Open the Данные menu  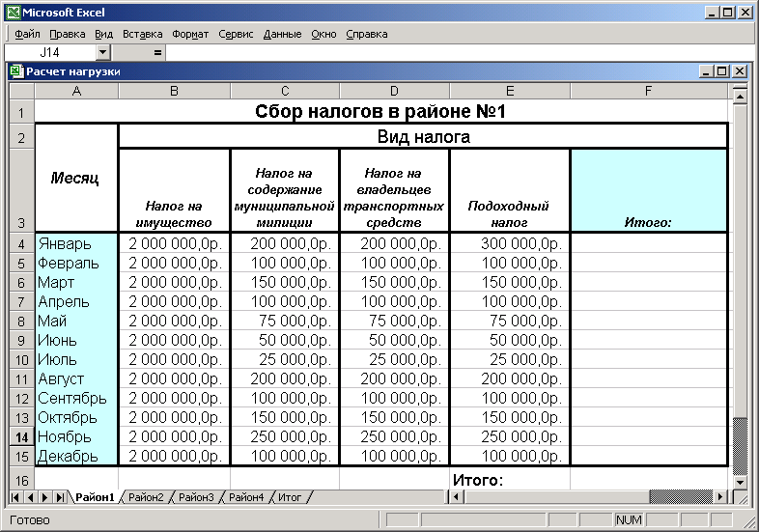(282, 34)
